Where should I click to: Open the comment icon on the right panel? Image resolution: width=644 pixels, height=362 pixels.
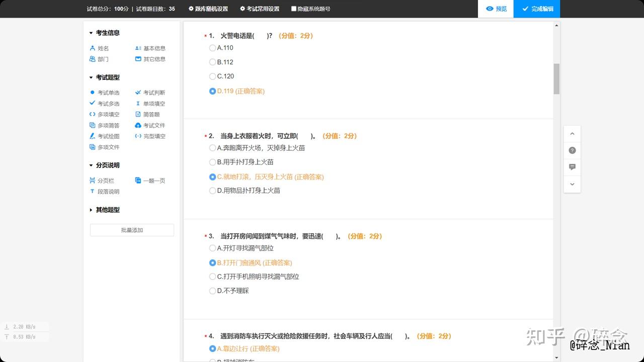click(572, 167)
